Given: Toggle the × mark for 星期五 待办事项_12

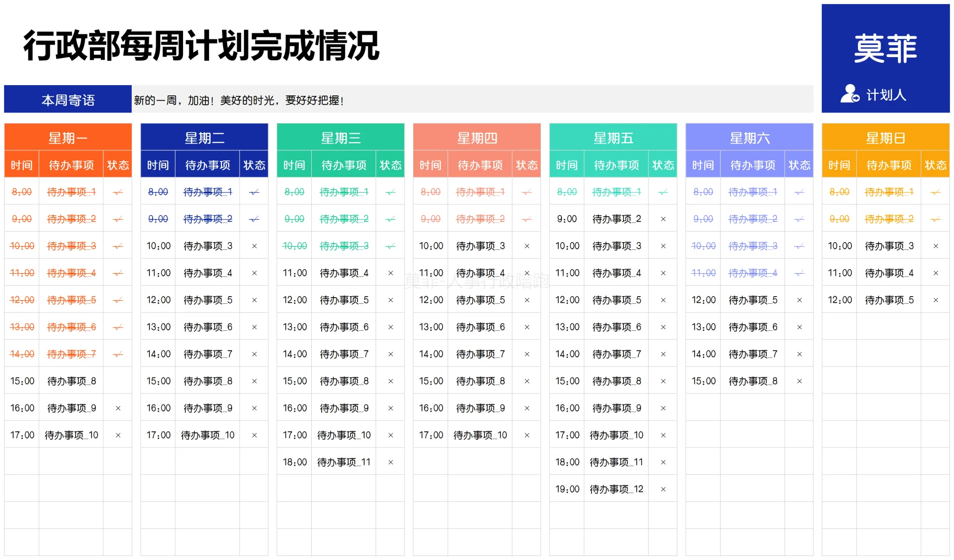Looking at the screenshot, I should [662, 488].
